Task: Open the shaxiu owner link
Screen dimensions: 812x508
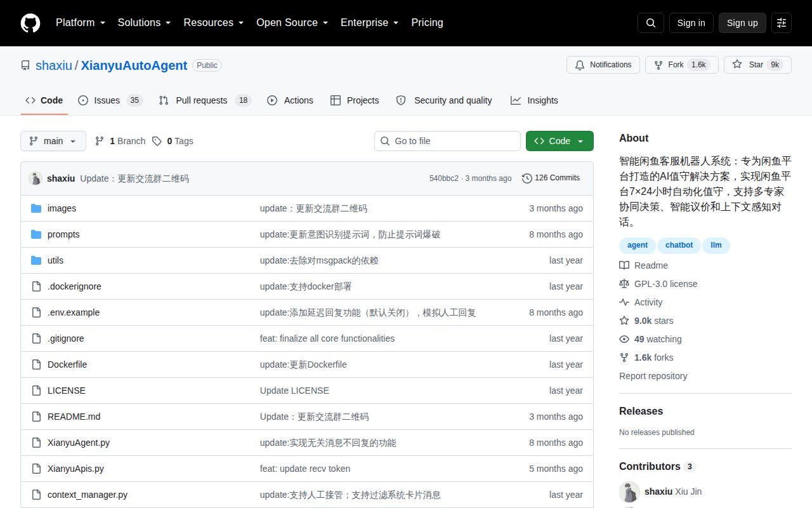Action: click(54, 65)
